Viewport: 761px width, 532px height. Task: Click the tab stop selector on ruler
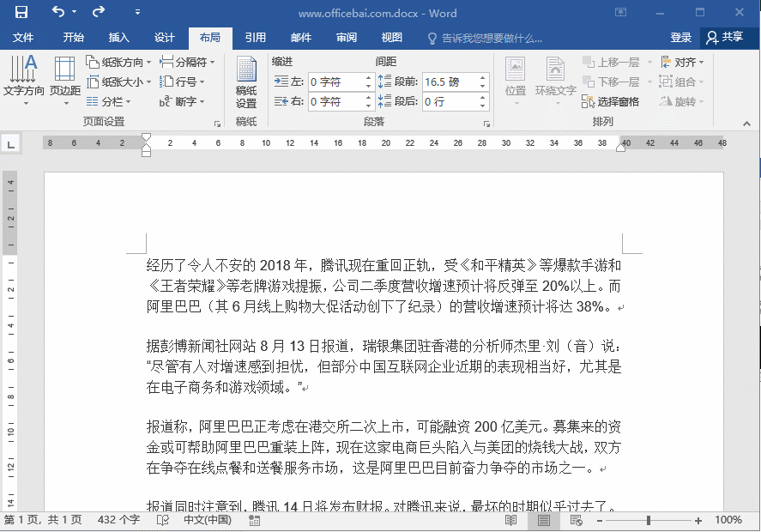10,143
